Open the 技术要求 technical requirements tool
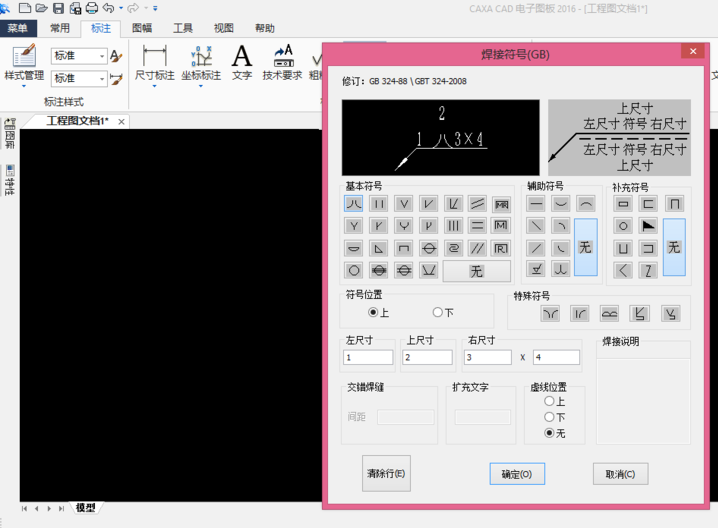The image size is (718, 528). [x=282, y=62]
